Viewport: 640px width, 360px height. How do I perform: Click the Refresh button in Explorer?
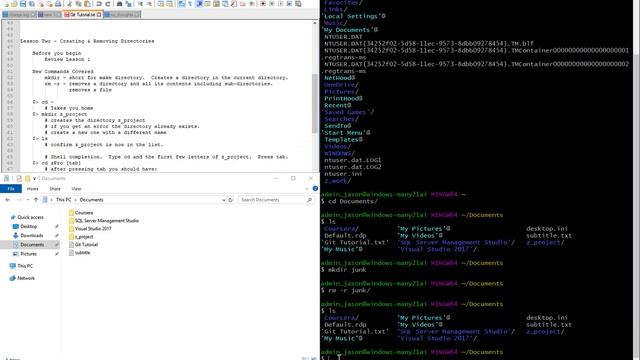(x=231, y=200)
